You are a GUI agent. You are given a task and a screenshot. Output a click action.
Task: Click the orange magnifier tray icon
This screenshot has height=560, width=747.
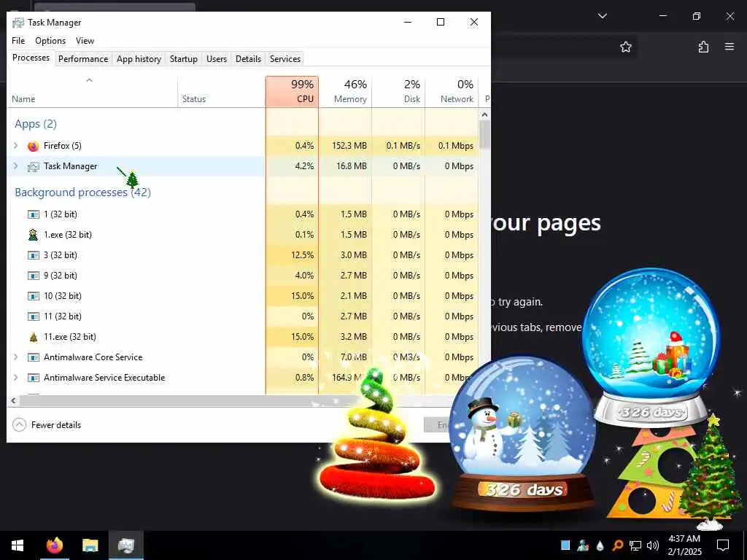coord(617,545)
